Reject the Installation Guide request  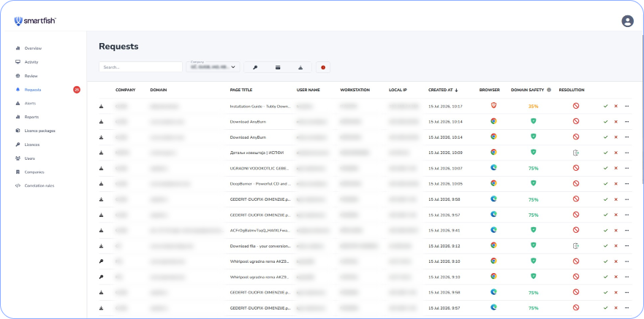615,106
